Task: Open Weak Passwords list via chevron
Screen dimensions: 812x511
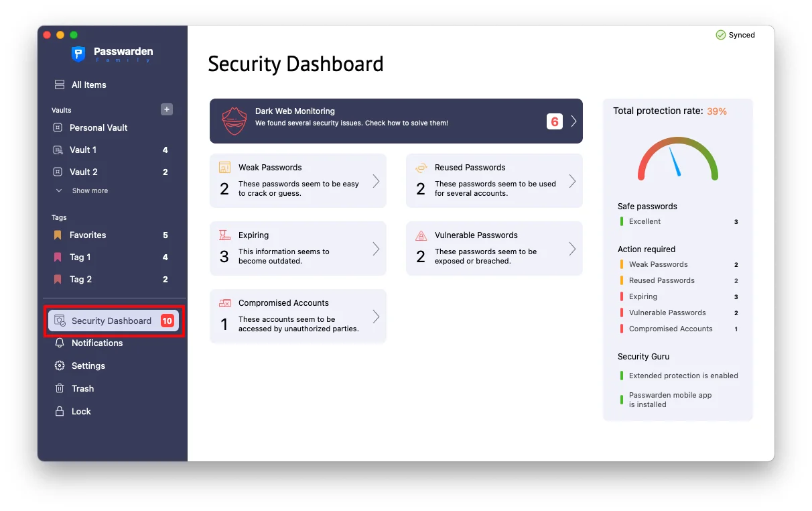Action: tap(376, 181)
